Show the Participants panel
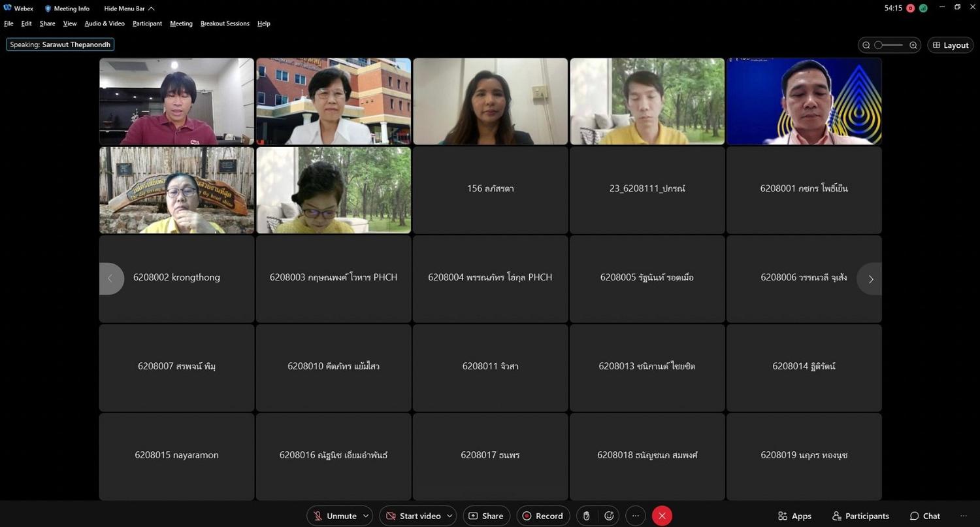Screen dimensions: 980x527 pyautogui.click(x=860, y=516)
